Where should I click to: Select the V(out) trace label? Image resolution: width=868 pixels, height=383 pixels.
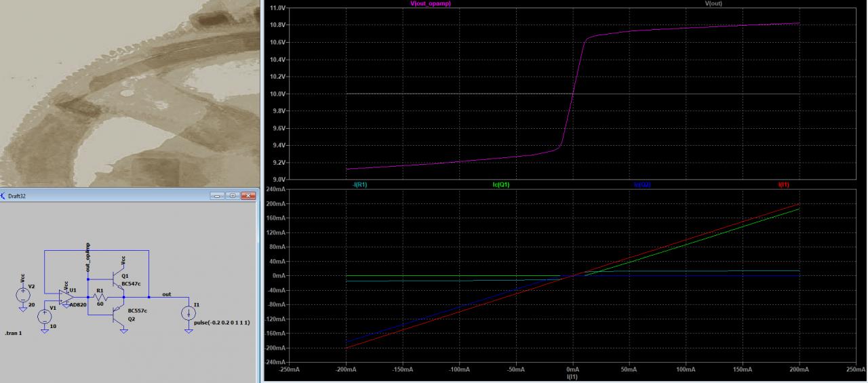click(715, 3)
